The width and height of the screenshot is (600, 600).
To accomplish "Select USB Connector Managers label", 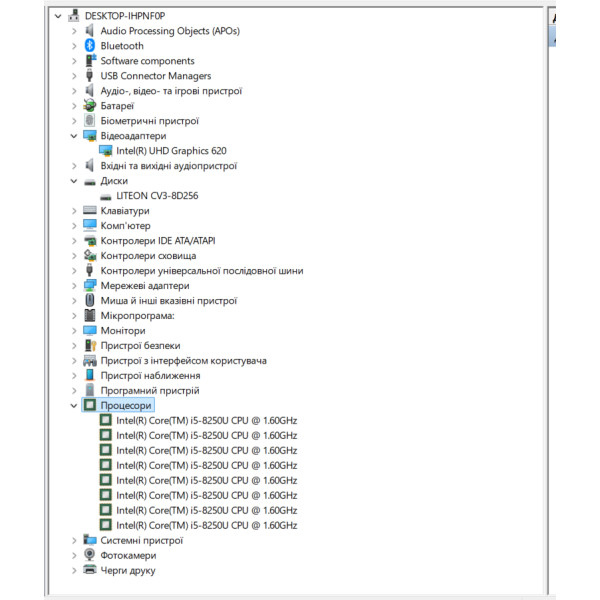I will [156, 76].
